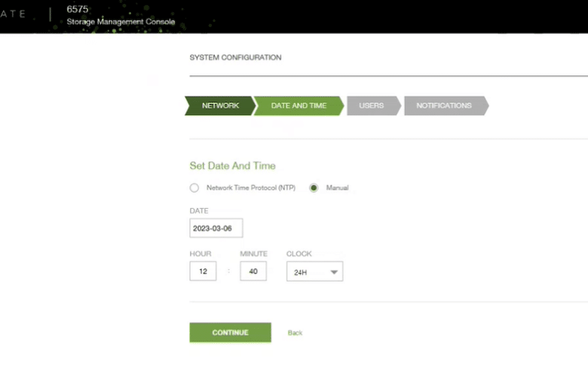The width and height of the screenshot is (588, 389).
Task: Click the HOUR field label
Action: click(x=201, y=253)
